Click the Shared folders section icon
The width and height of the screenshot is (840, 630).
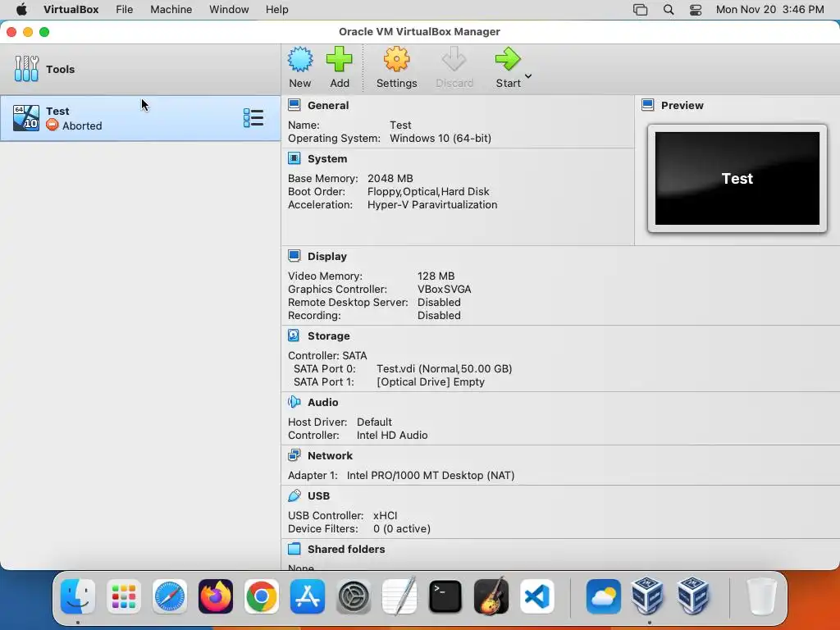pos(294,549)
